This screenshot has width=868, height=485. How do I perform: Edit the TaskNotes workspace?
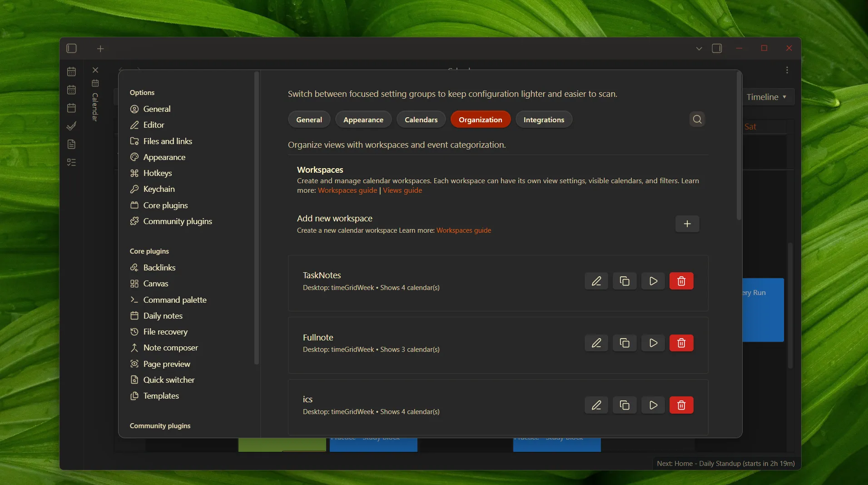point(596,281)
